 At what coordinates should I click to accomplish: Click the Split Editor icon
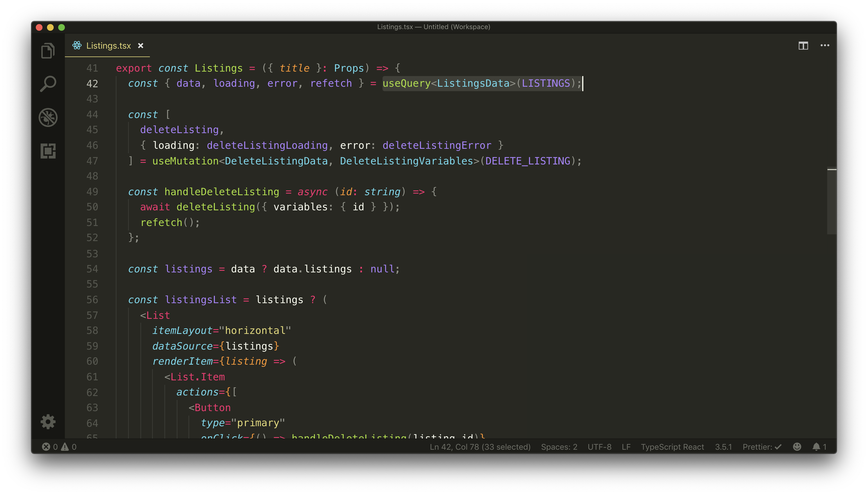click(803, 46)
